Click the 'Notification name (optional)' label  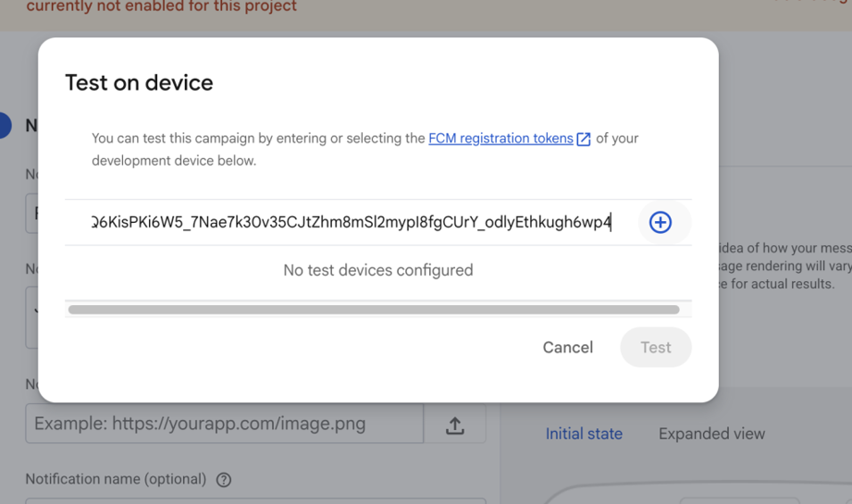point(116,479)
